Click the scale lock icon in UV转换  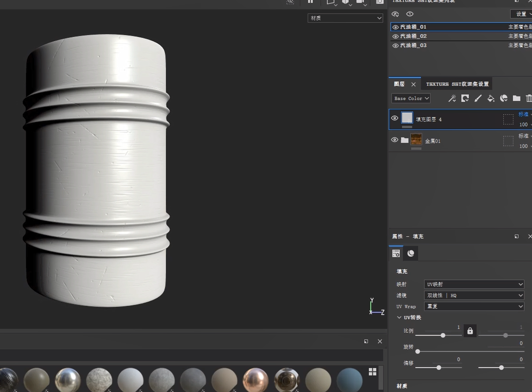click(470, 331)
